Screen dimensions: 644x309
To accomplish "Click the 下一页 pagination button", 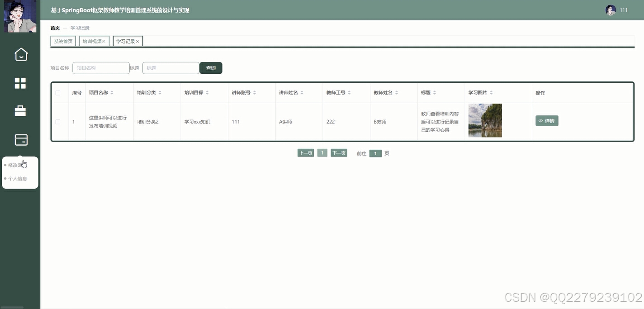I will (x=339, y=153).
